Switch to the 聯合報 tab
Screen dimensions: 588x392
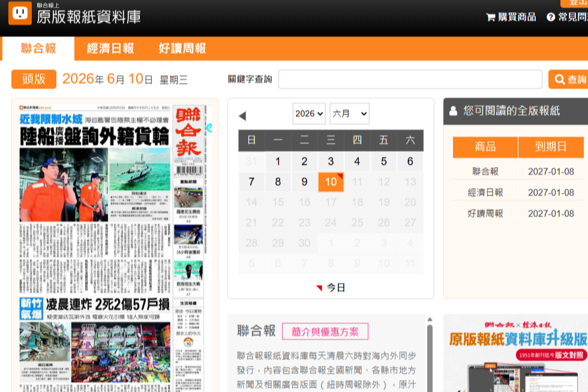pyautogui.click(x=38, y=49)
